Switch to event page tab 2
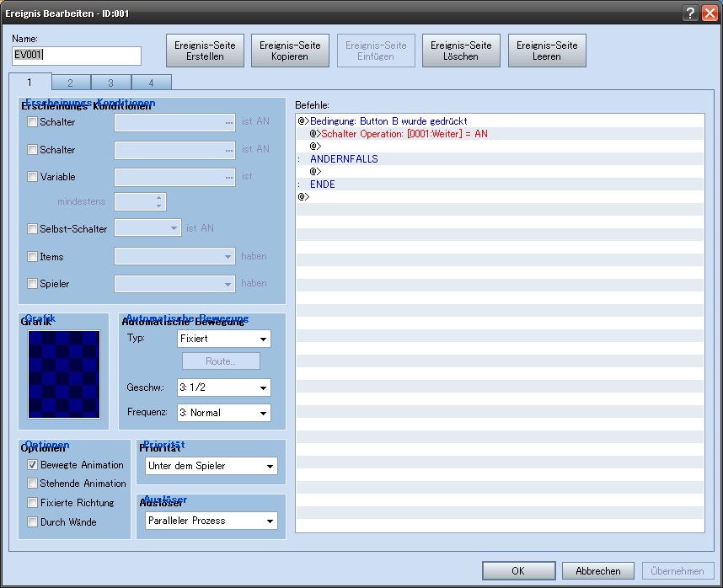The width and height of the screenshot is (723, 588). [71, 83]
